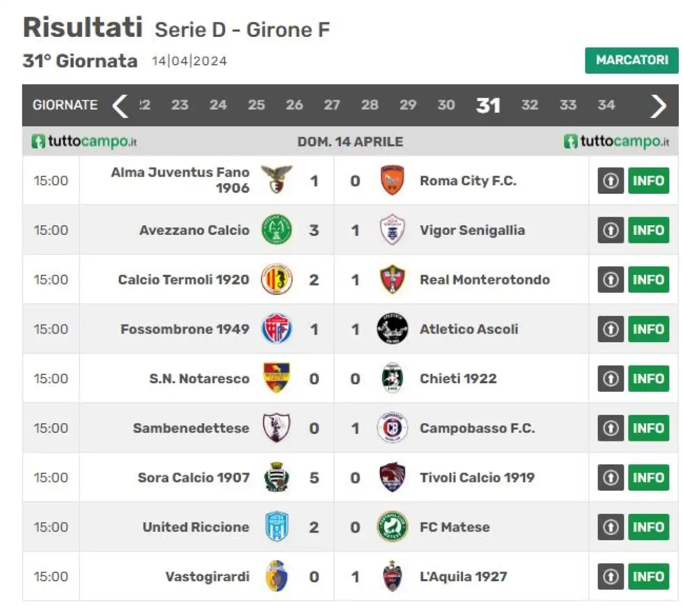
Task: View INFO for the Sambenedettese vs Campobasso match
Action: tap(648, 428)
